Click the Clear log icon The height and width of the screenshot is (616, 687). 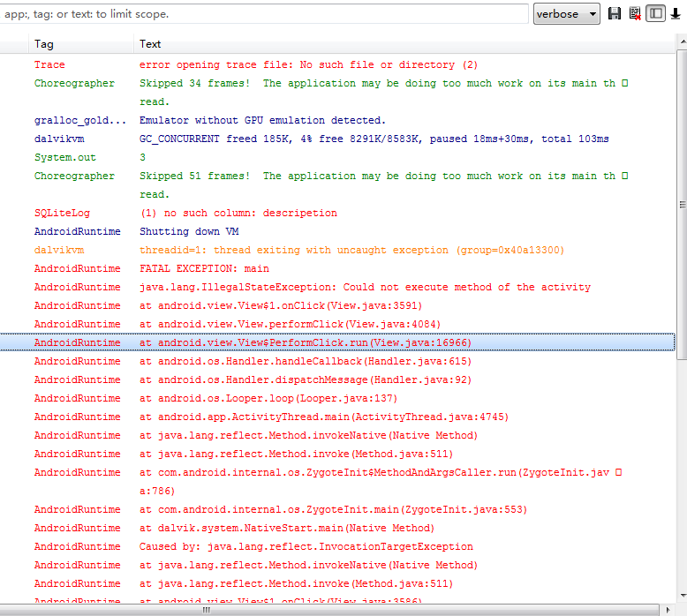coord(635,13)
